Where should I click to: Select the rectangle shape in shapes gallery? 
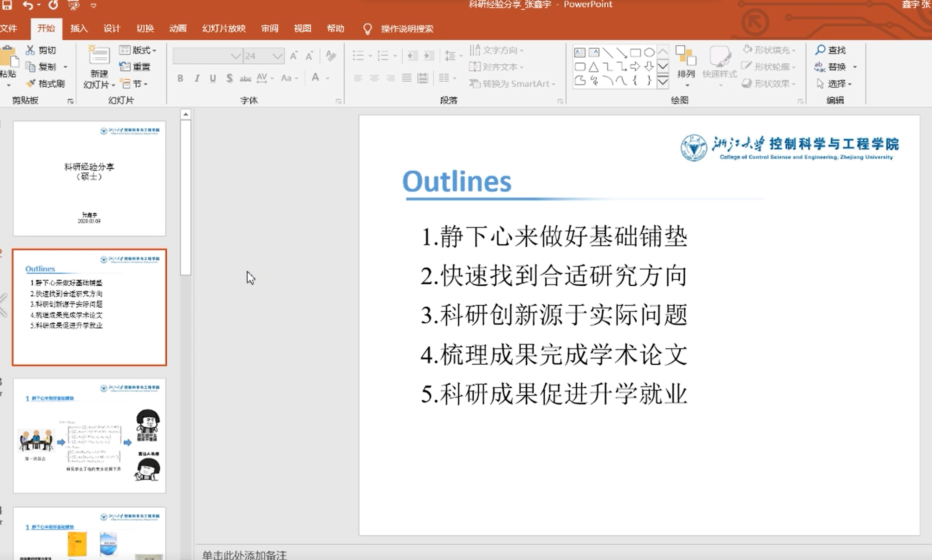pyautogui.click(x=635, y=53)
